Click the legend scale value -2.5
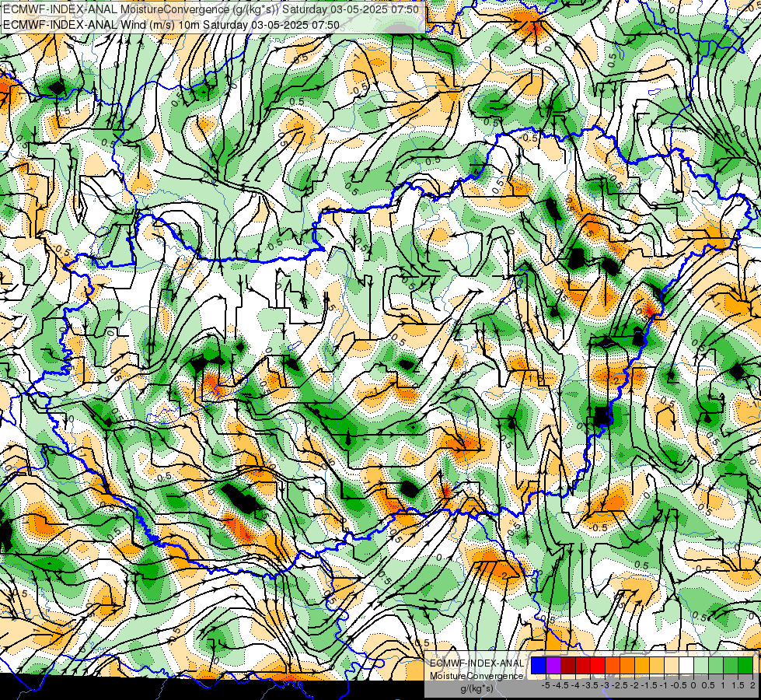The height and width of the screenshot is (700, 761). click(620, 685)
